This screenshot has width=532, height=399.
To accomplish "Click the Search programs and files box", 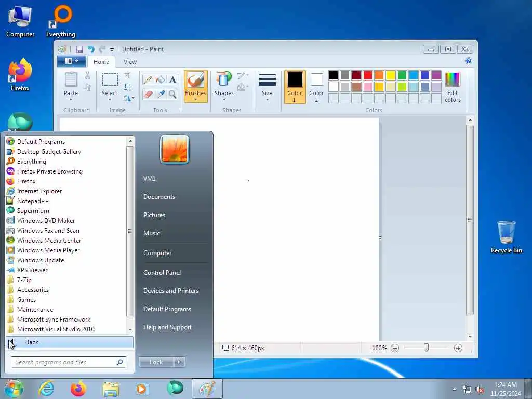I will point(69,362).
